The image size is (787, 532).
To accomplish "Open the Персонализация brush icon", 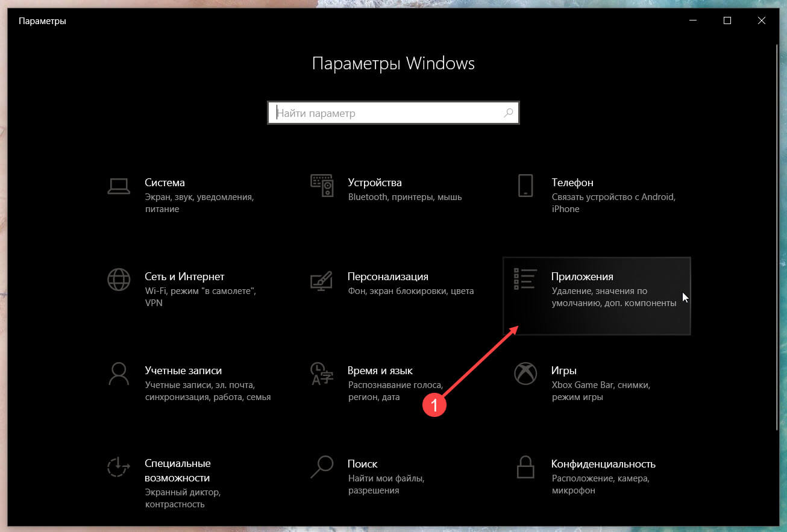I will coord(321,280).
